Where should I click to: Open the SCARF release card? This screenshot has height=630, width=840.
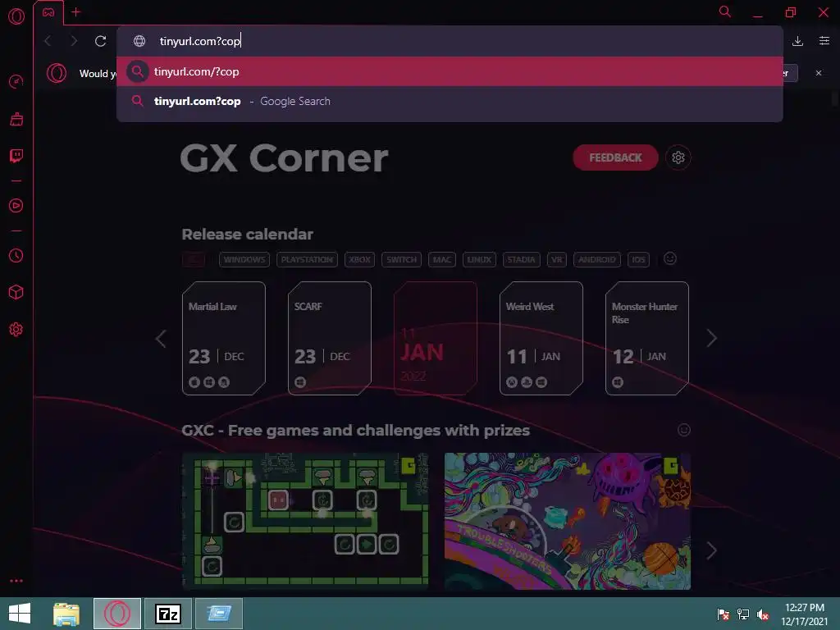(x=330, y=339)
